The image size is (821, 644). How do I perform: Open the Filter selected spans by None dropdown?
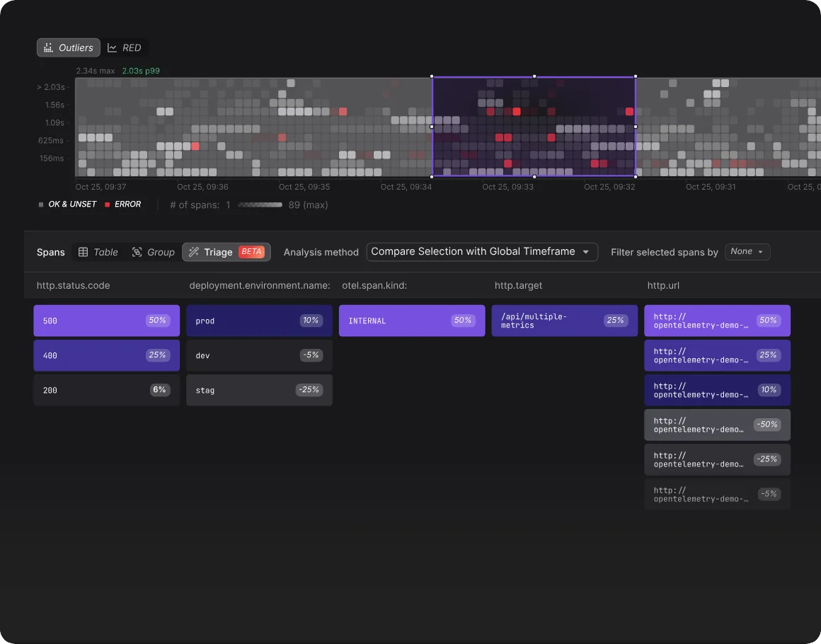point(747,252)
